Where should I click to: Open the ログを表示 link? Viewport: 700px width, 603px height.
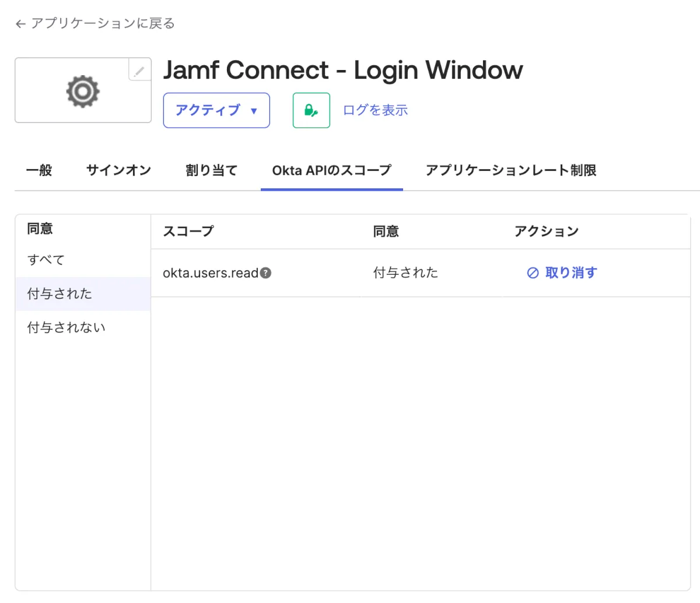(375, 110)
